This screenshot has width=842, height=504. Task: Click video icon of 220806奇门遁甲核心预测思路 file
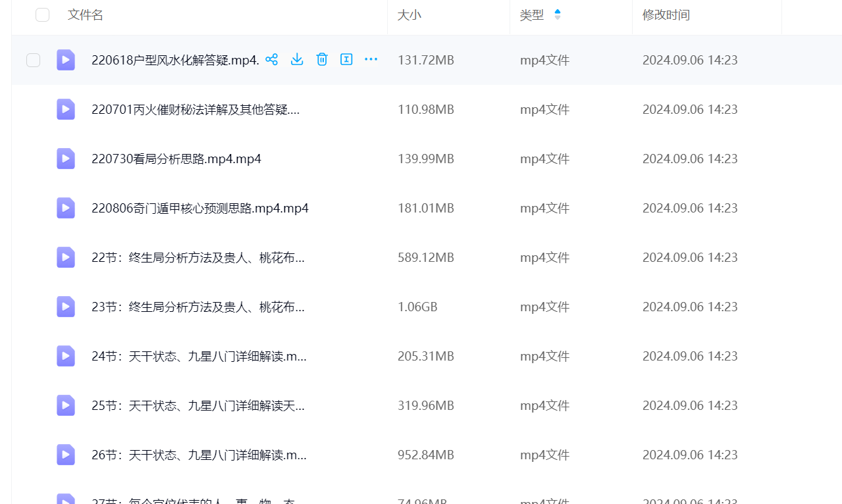point(66,208)
